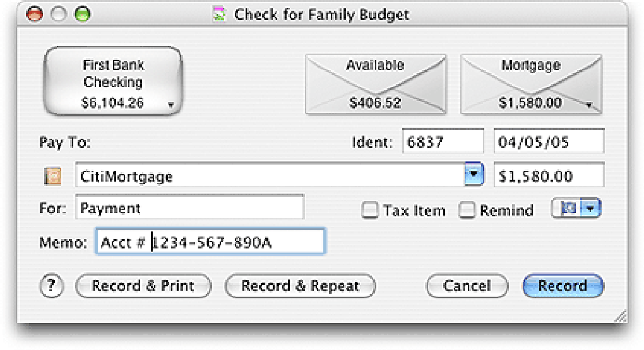The image size is (644, 350).
Task: Click the Cancel button
Action: (x=467, y=286)
